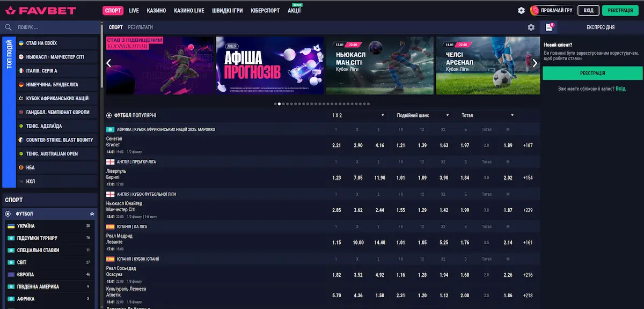Click the Прокачай гру icon
This screenshot has height=309, width=644.
(x=535, y=10)
